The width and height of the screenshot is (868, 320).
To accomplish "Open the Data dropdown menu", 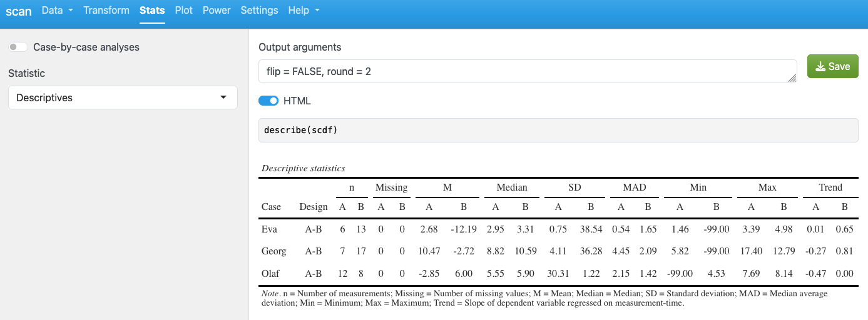I will click(x=57, y=11).
